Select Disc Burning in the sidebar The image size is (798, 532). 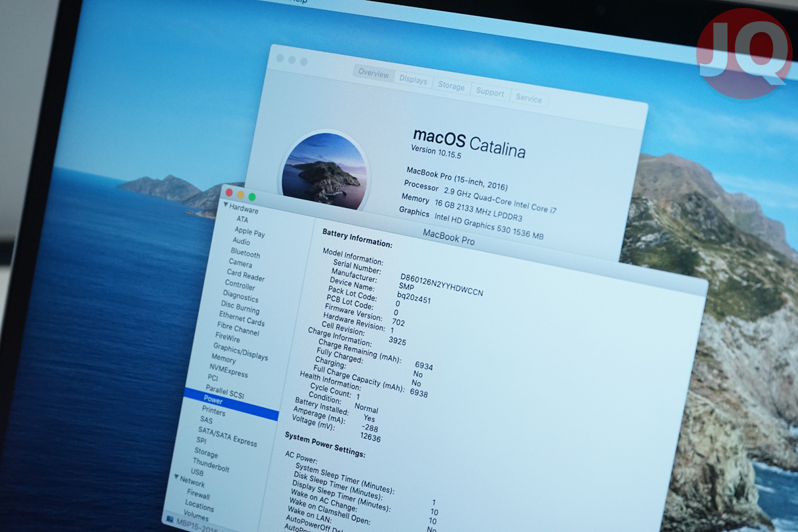pyautogui.click(x=240, y=309)
